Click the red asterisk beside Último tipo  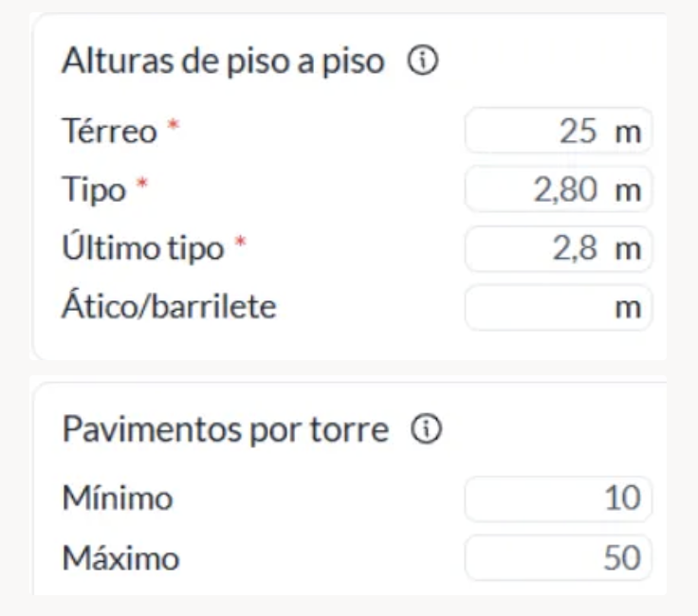241,245
